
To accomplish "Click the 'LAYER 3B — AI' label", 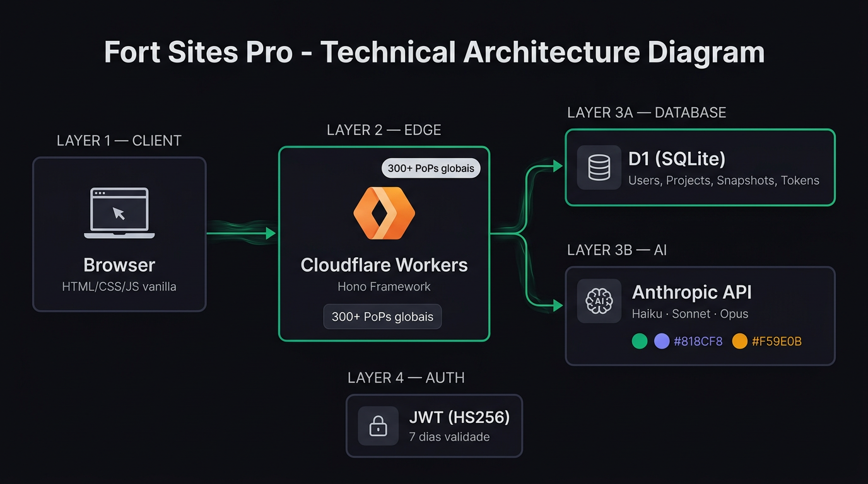I will click(617, 250).
